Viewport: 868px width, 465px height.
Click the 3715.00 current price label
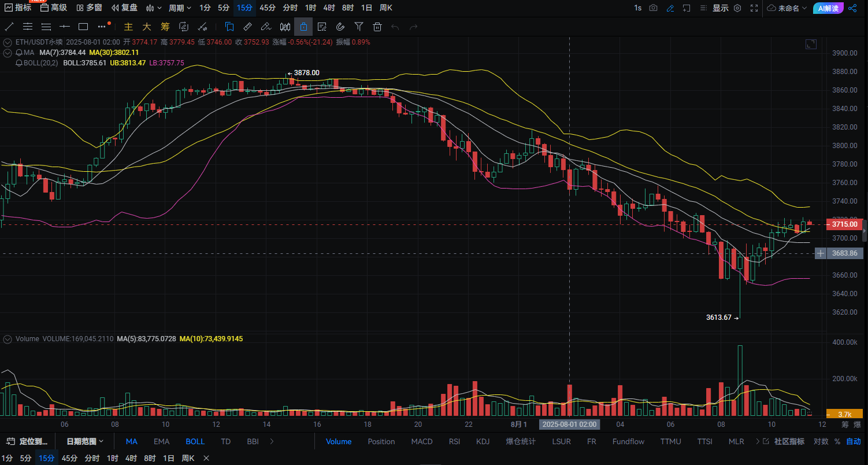[845, 224]
